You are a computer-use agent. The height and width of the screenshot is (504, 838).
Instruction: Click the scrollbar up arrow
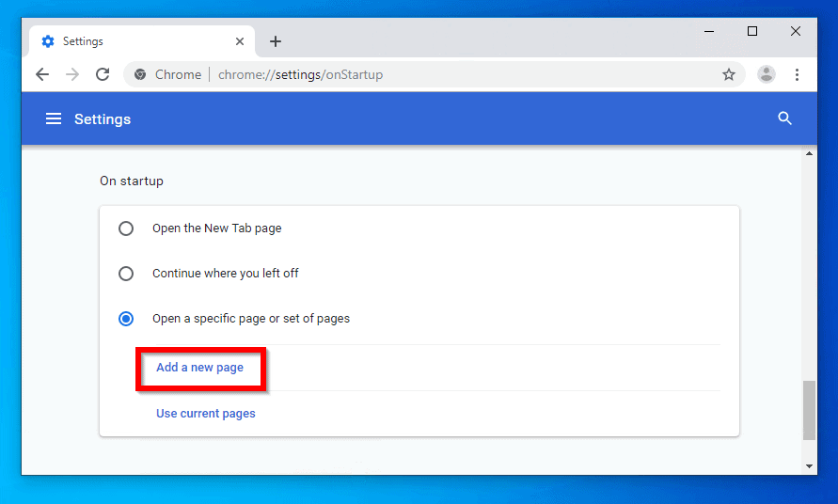(809, 154)
